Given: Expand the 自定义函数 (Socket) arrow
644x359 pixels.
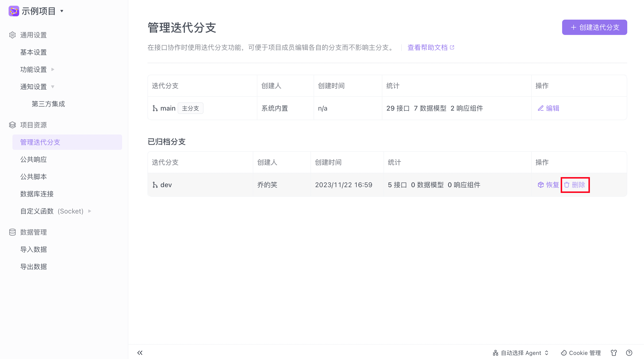Looking at the screenshot, I should tap(90, 211).
